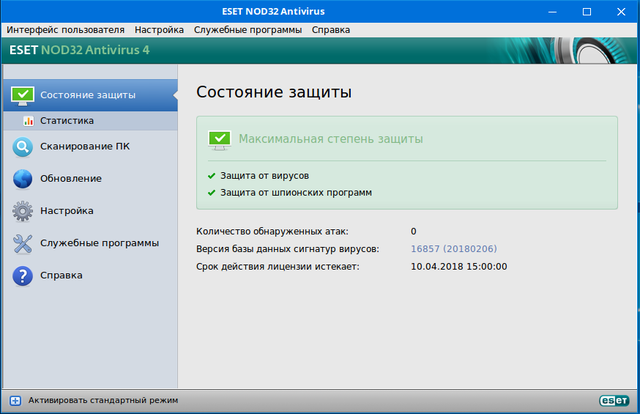
Task: Maximize the ESET NOD32 Antivirus window
Action: pos(587,11)
